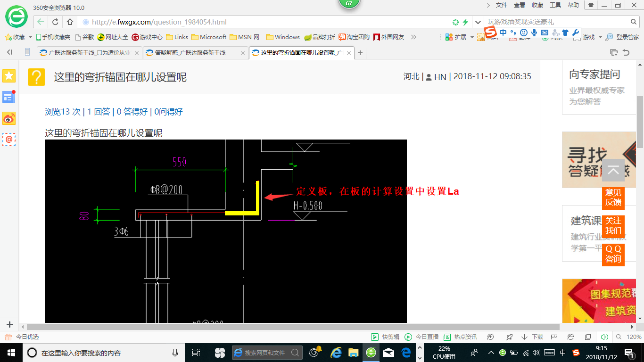Click the CAD drawing image in the question
The image size is (644, 362).
(x=226, y=231)
